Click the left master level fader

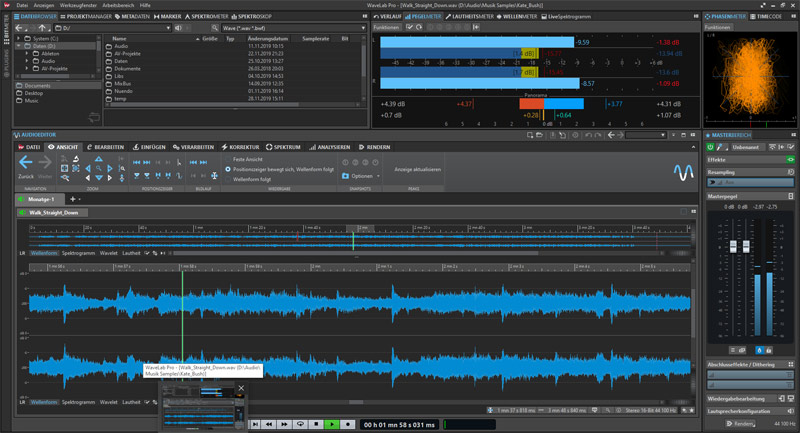click(x=732, y=248)
